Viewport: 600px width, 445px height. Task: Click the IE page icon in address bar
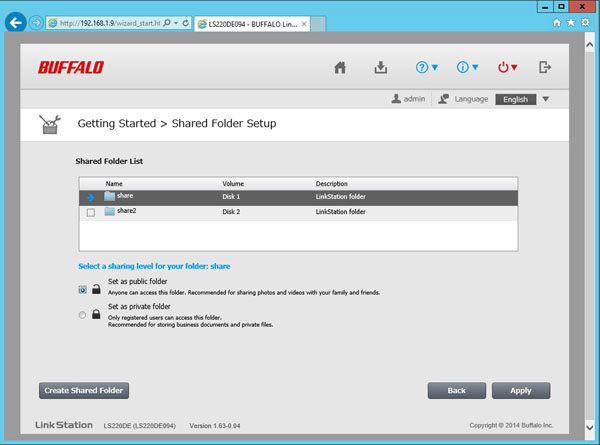click(53, 23)
